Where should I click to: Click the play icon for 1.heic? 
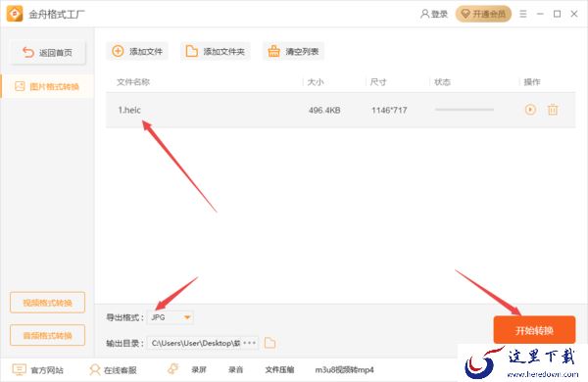tap(530, 110)
